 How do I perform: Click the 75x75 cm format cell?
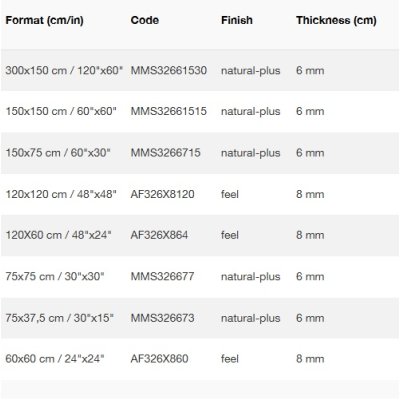(x=55, y=276)
